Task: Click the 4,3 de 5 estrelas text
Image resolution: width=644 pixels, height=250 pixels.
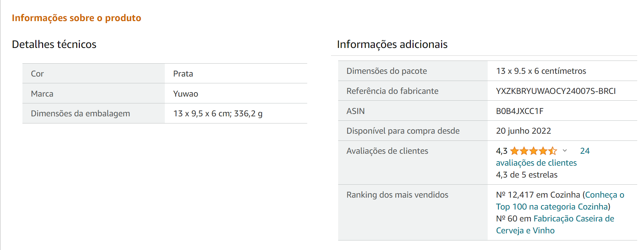Action: [527, 175]
